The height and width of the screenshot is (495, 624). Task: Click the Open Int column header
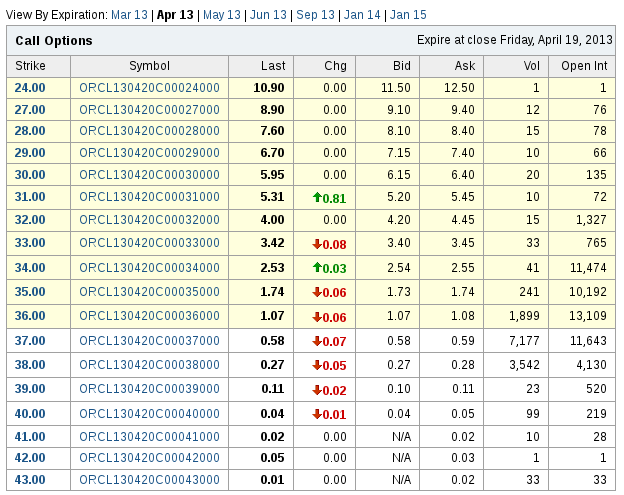pyautogui.click(x=584, y=66)
